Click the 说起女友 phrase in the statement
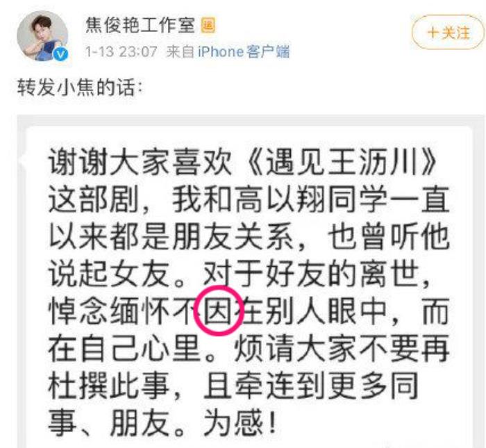The width and height of the screenshot is (486, 448). pyautogui.click(x=109, y=274)
